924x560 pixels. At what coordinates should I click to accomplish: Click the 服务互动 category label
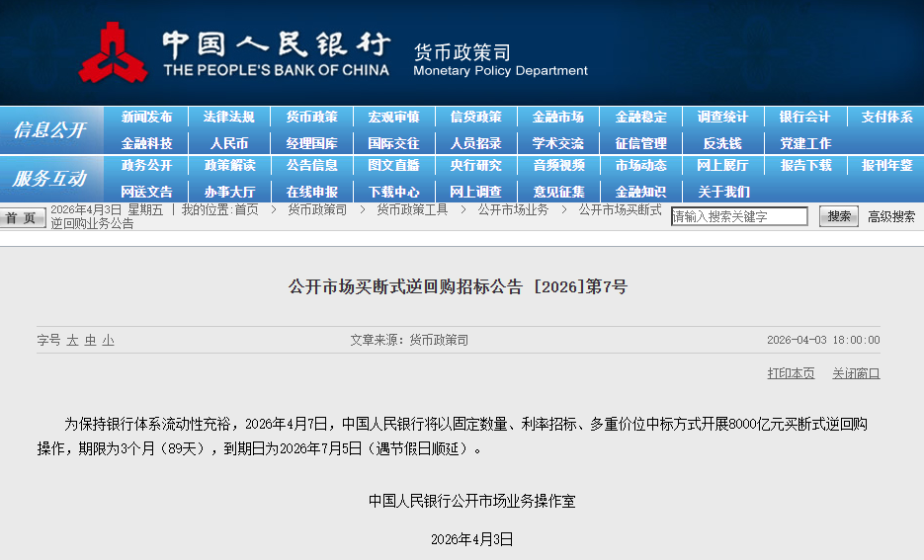pos(49,179)
